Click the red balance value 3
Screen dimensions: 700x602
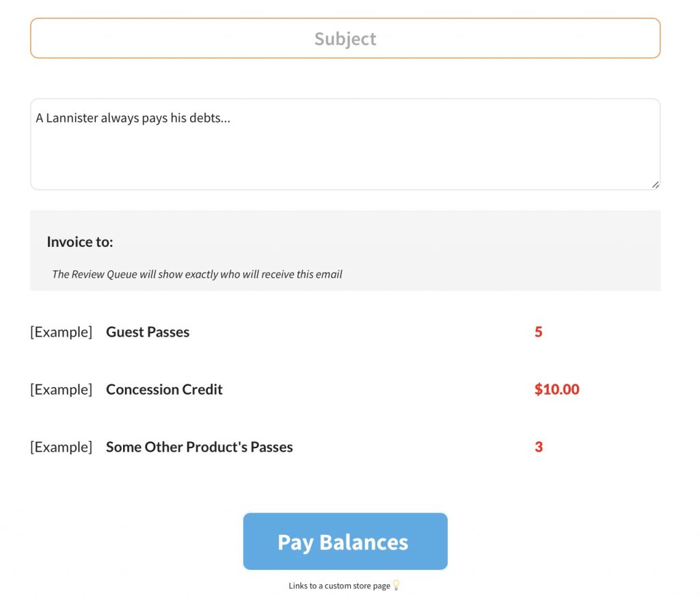tap(539, 447)
